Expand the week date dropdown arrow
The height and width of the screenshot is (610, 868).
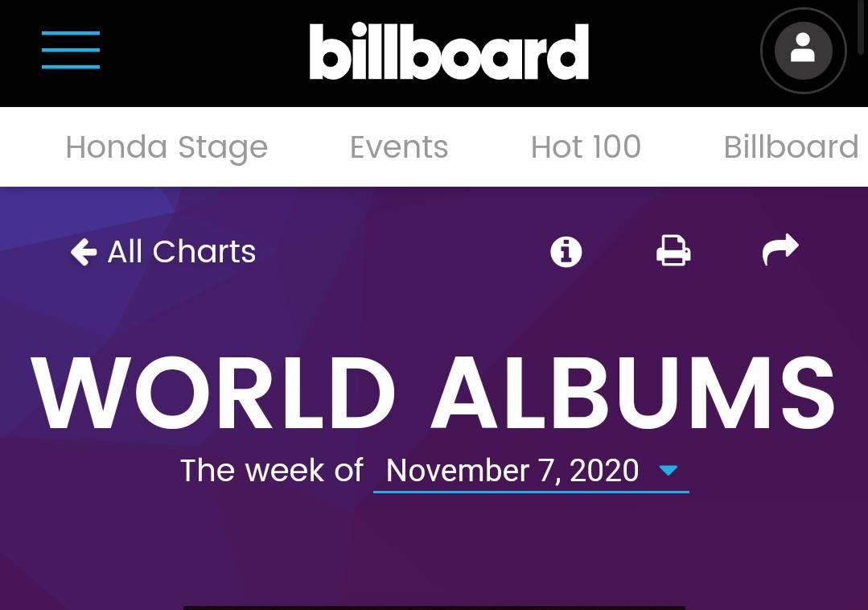[x=668, y=471]
